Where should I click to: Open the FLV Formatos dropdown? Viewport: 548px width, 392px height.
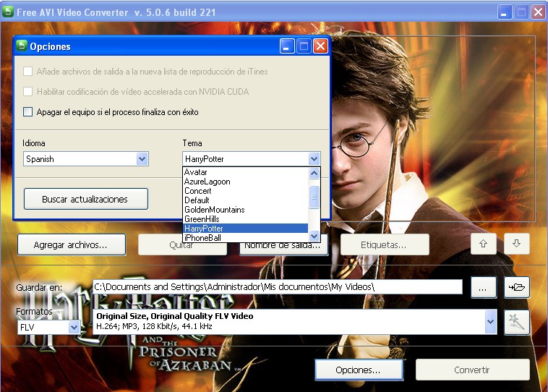49,328
